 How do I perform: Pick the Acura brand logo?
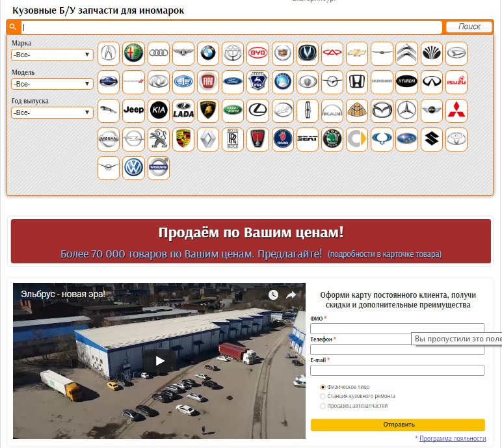point(109,53)
